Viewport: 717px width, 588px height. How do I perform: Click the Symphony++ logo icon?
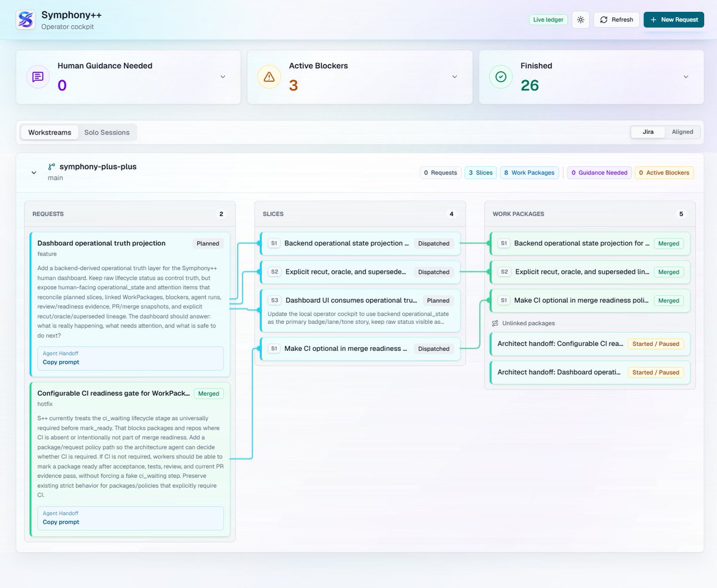tap(26, 20)
